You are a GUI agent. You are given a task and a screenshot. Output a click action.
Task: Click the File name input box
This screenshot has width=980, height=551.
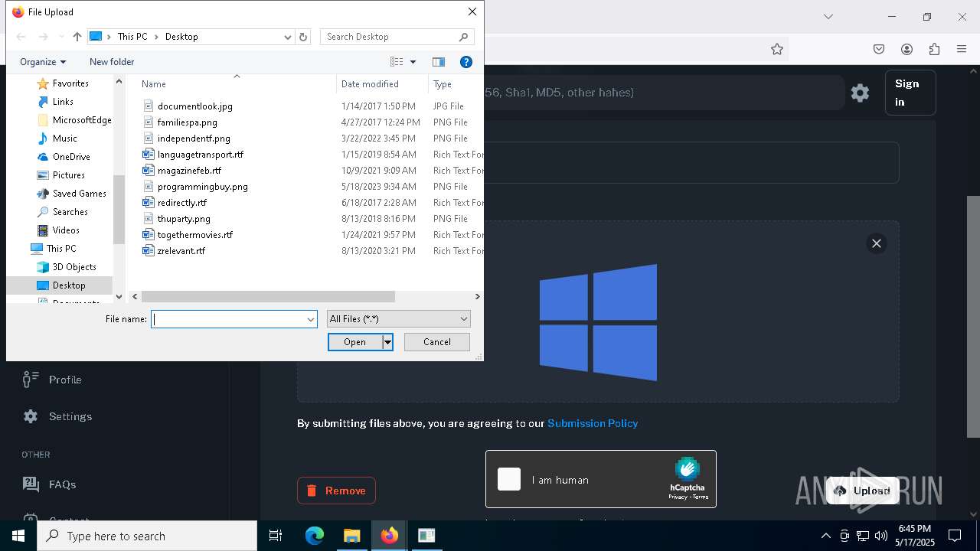(229, 319)
